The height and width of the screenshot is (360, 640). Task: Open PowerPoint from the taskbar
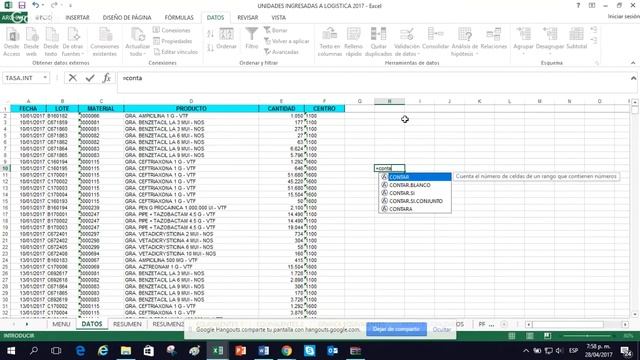pyautogui.click(x=240, y=351)
